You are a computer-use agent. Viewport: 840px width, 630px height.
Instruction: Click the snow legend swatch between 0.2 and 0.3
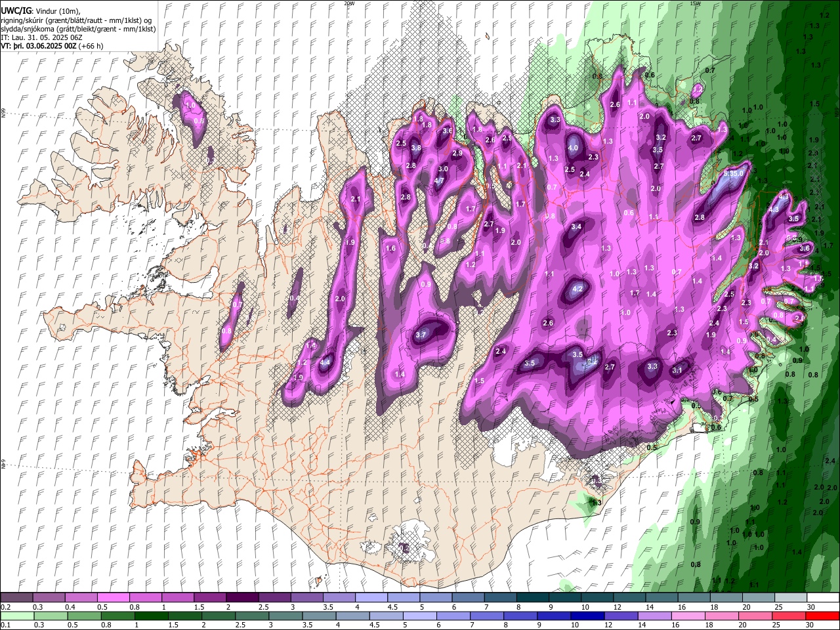[16, 598]
